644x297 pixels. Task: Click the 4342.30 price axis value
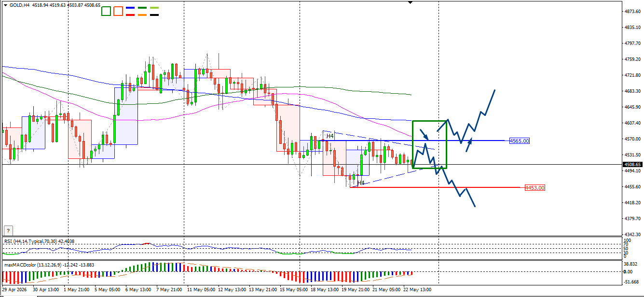coord(632,234)
